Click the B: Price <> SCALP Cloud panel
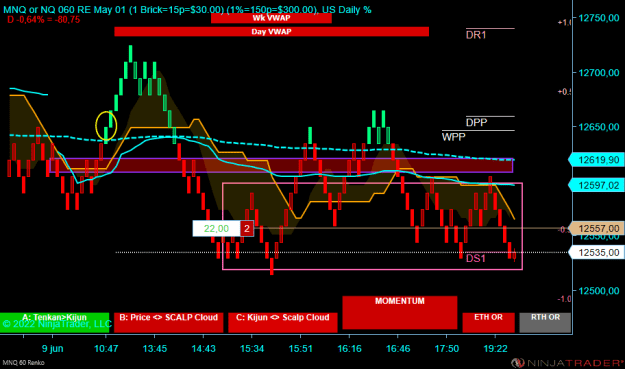The width and height of the screenshot is (625, 369). point(169,322)
